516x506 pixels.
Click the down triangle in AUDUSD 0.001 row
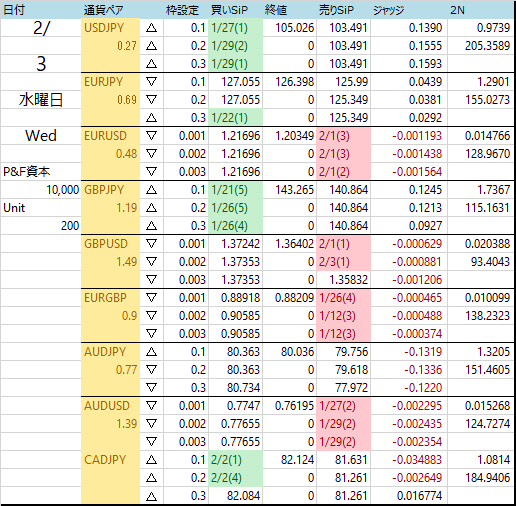[151, 406]
